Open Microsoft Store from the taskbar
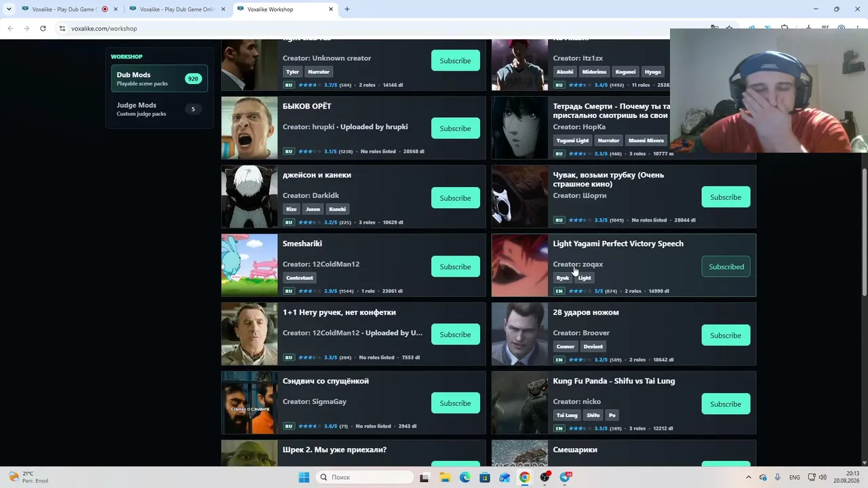Image resolution: width=868 pixels, height=488 pixels. pyautogui.click(x=485, y=477)
